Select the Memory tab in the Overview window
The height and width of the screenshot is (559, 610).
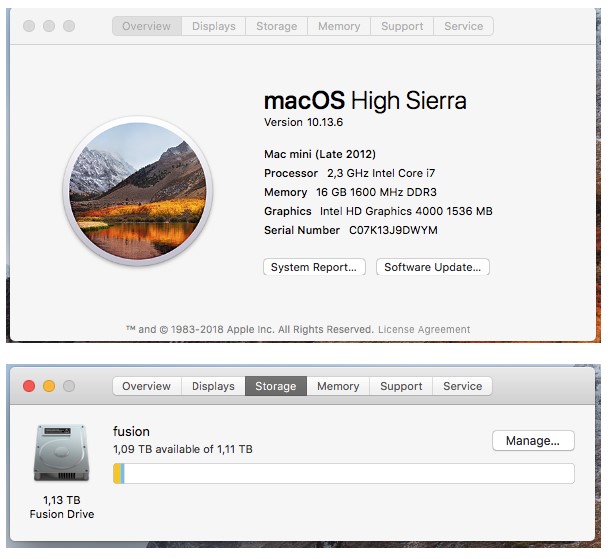[x=339, y=26]
